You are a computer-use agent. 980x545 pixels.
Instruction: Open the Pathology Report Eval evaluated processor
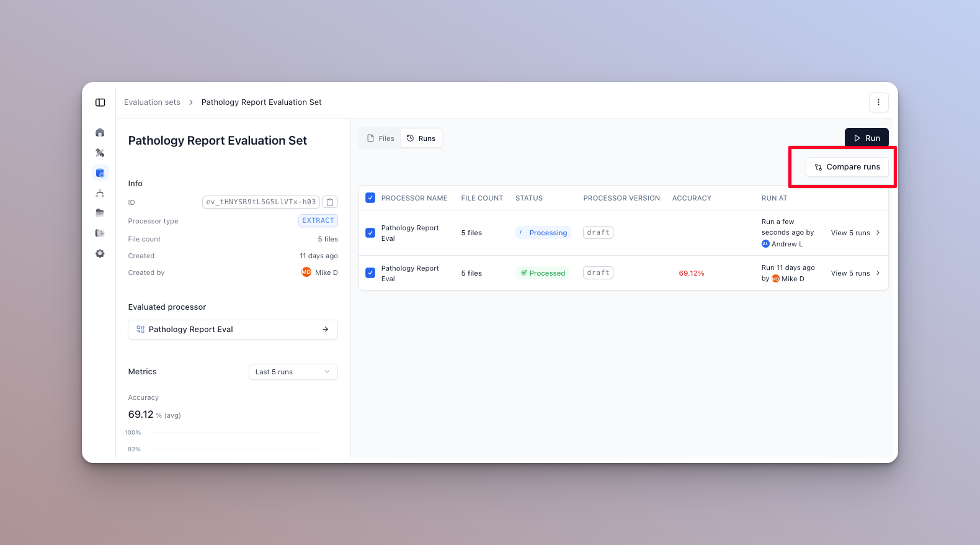pyautogui.click(x=233, y=330)
